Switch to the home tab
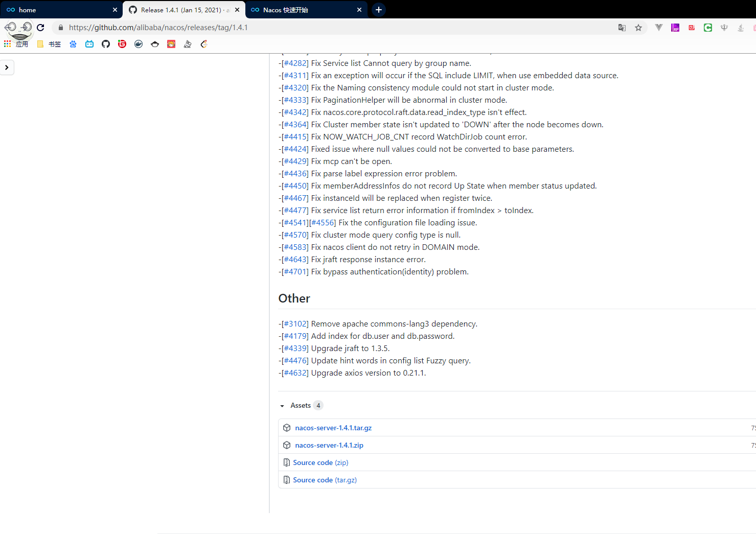The image size is (756, 534). pyautogui.click(x=56, y=10)
